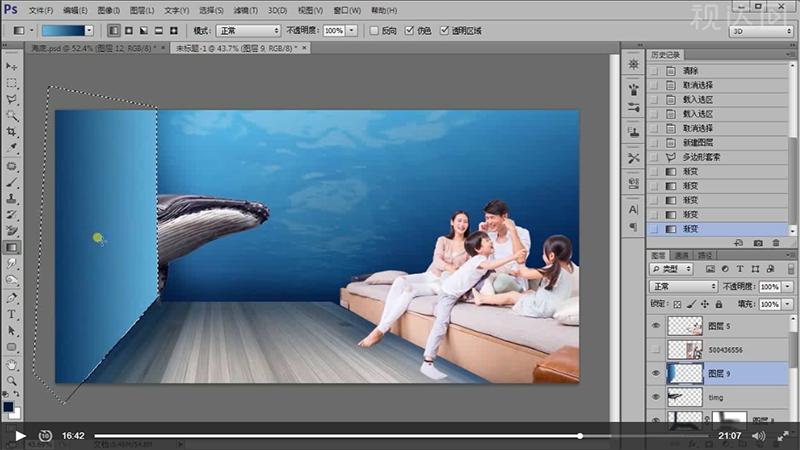
Task: Toggle the 仿色 checkbox
Action: pyautogui.click(x=409, y=31)
